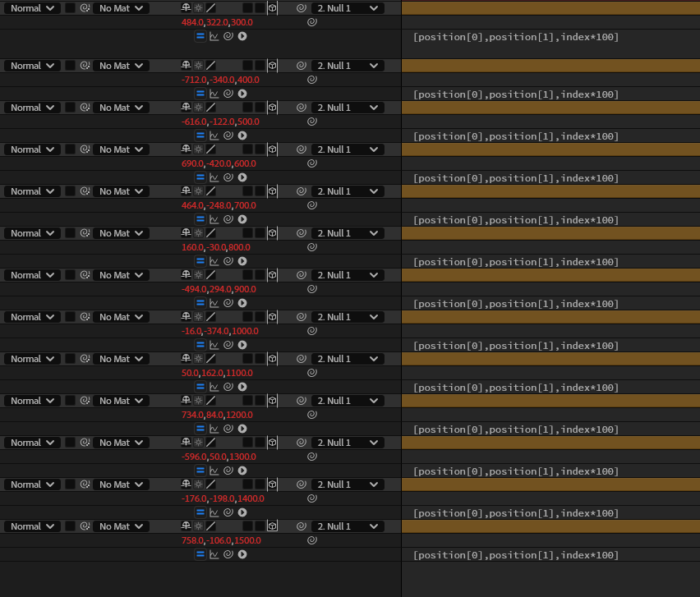This screenshot has height=597, width=700.
Task: Click expression pick whip for position -616.0,-122.0,500.0
Action: [x=228, y=135]
